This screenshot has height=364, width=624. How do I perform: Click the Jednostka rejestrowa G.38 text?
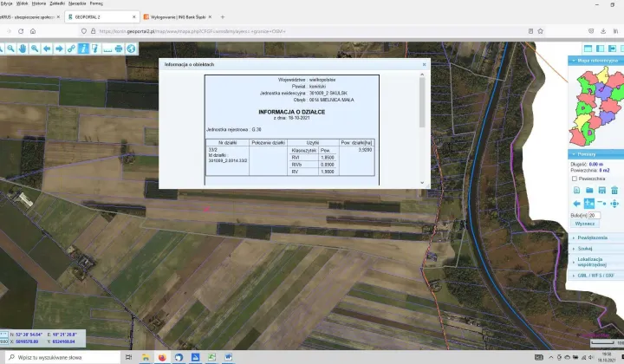tap(234, 130)
